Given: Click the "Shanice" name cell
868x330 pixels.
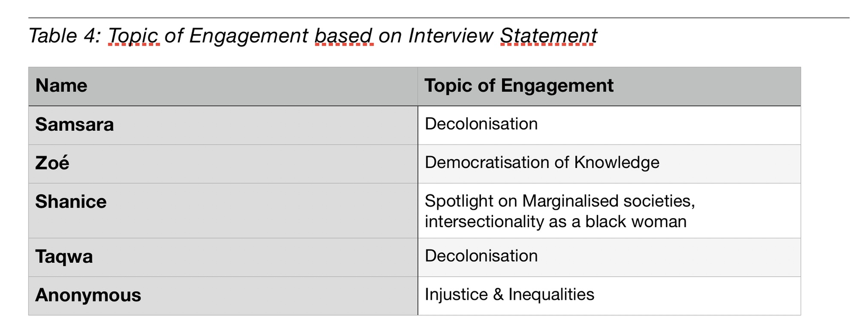Looking at the screenshot, I should coord(71,202).
